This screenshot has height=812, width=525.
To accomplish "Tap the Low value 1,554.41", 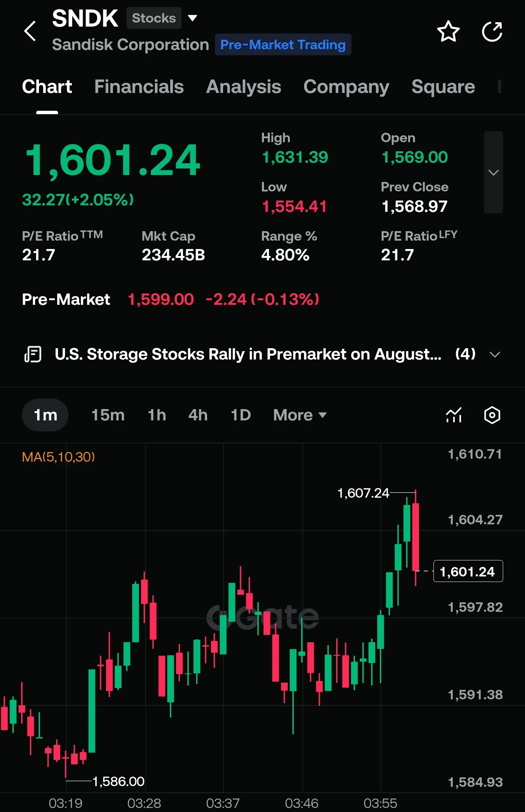I will coord(294,206).
